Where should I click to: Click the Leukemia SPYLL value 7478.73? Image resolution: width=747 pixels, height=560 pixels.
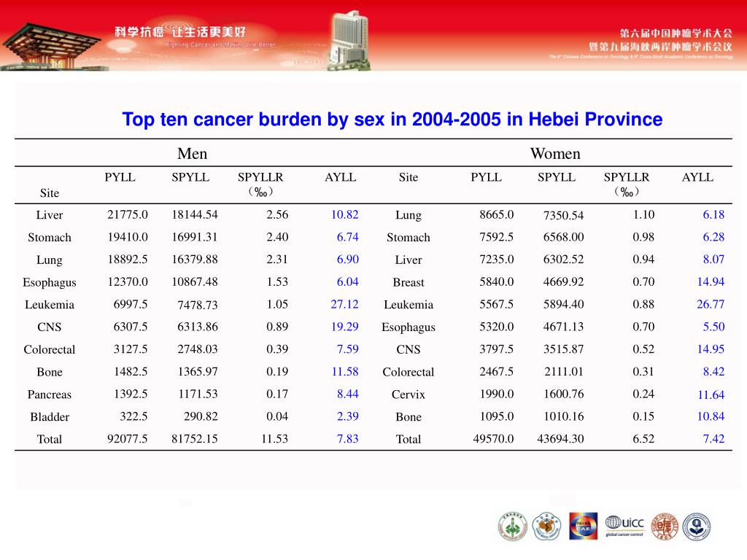197,305
